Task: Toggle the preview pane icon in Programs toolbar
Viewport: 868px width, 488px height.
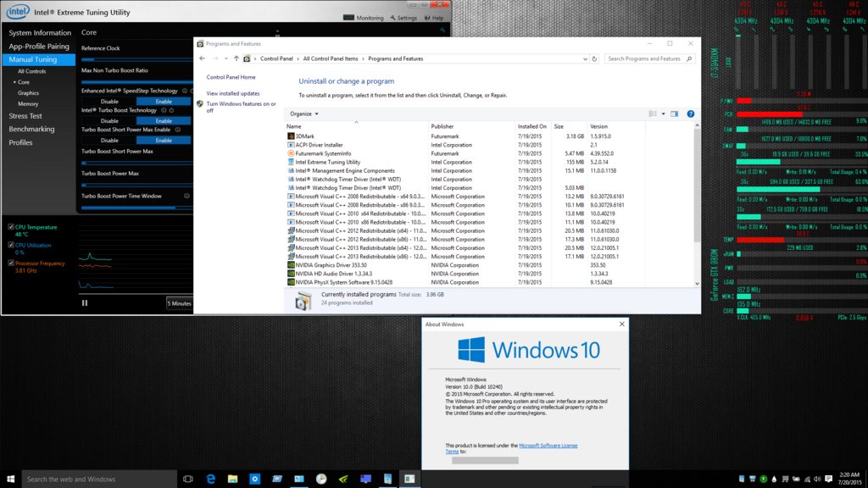Action: pyautogui.click(x=674, y=114)
